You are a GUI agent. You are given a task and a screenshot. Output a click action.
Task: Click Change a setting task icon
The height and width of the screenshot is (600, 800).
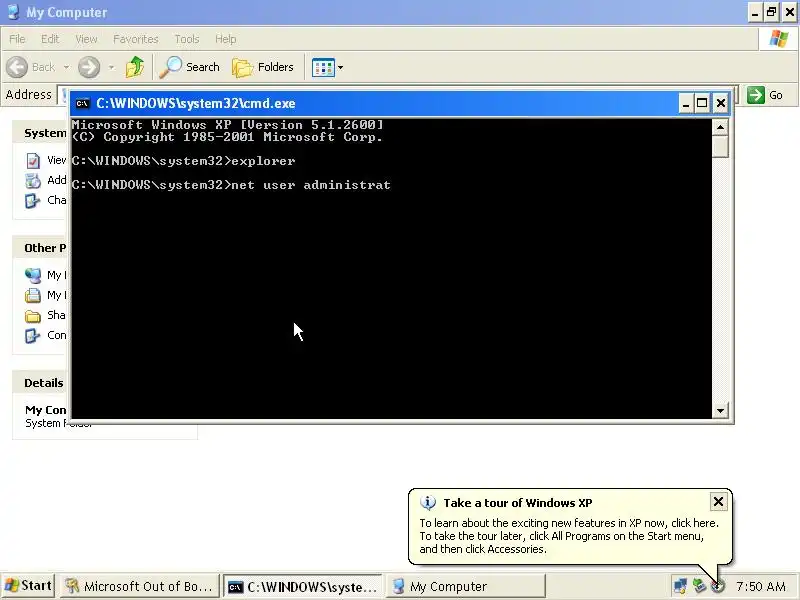coord(33,201)
